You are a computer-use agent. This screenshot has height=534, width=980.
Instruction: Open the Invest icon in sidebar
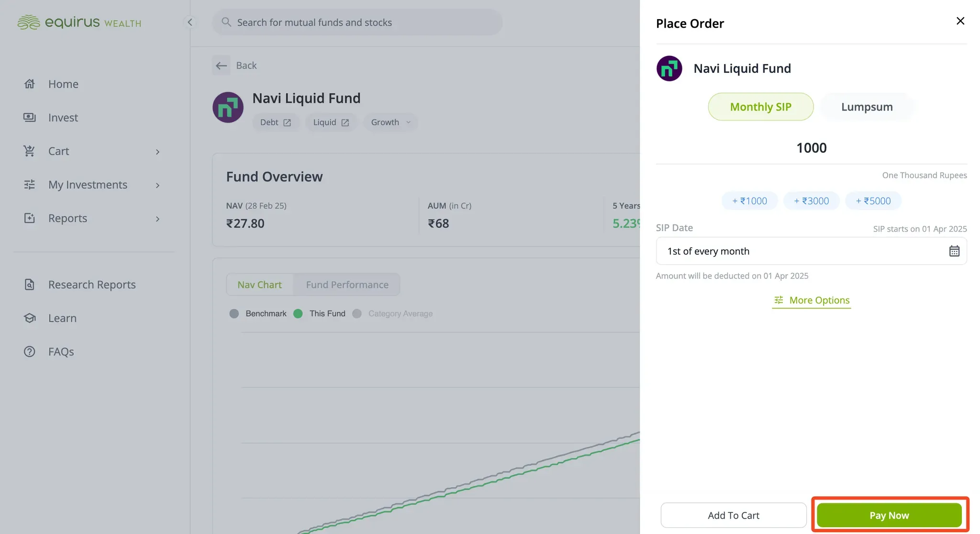30,117
